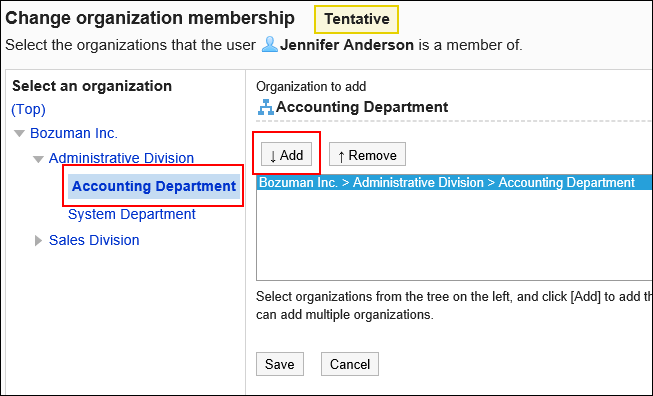Select Accounting Department in the tree

154,186
